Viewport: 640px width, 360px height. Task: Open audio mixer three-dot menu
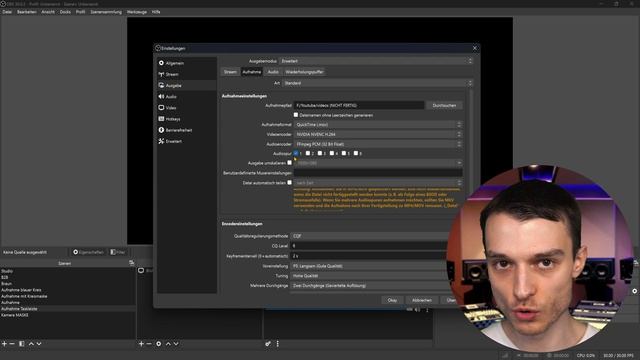[x=278, y=344]
